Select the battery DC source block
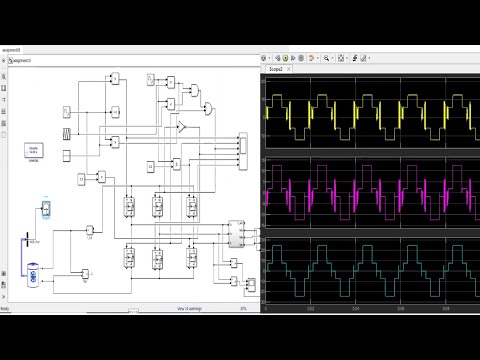This screenshot has width=480, height=360. (x=33, y=275)
